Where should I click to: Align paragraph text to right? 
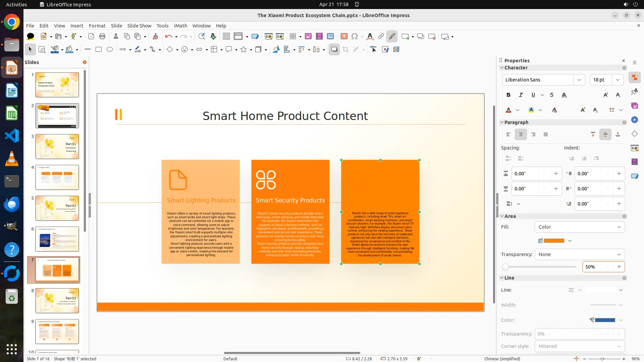(x=533, y=134)
